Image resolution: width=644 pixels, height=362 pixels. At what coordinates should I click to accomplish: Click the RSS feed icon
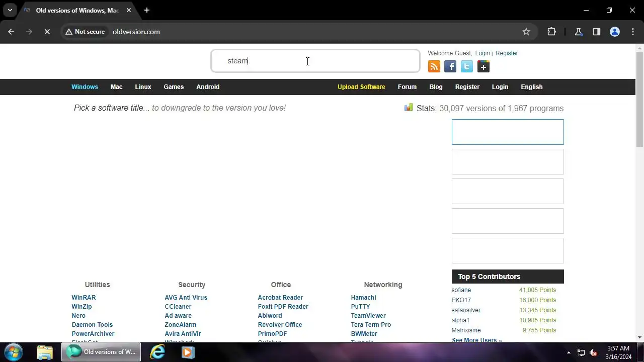pos(434,66)
